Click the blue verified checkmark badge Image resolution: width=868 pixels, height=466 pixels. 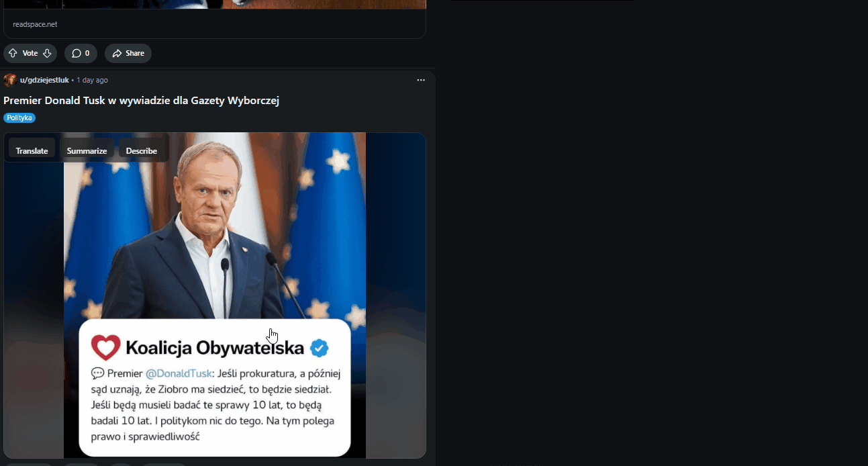coord(319,348)
